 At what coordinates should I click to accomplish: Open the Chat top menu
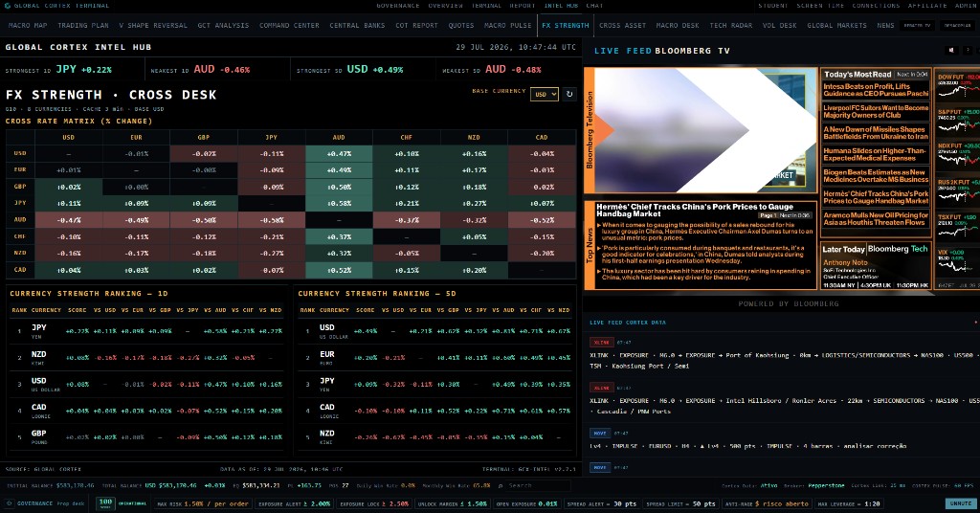pos(594,6)
